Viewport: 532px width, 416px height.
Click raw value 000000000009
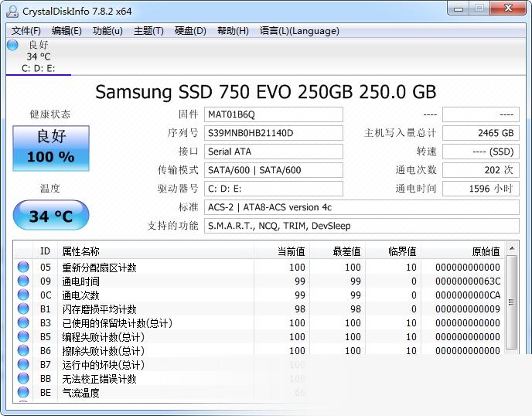pyautogui.click(x=468, y=309)
